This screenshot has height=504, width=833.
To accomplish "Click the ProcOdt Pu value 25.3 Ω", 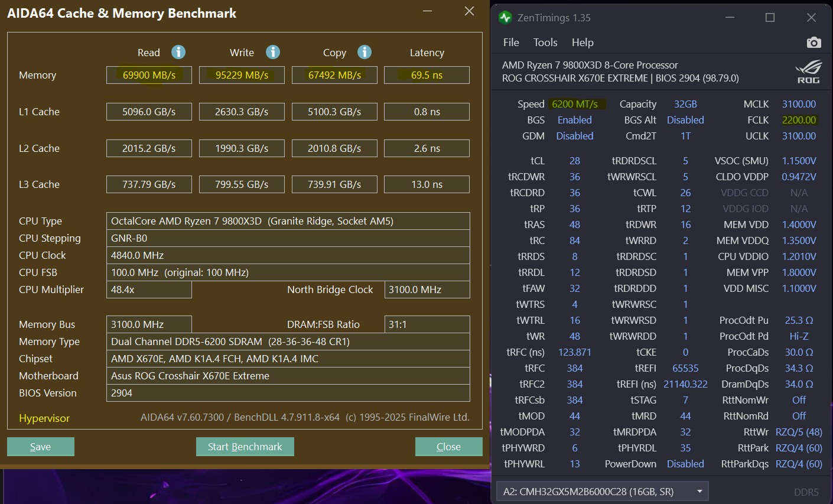I will point(799,320).
